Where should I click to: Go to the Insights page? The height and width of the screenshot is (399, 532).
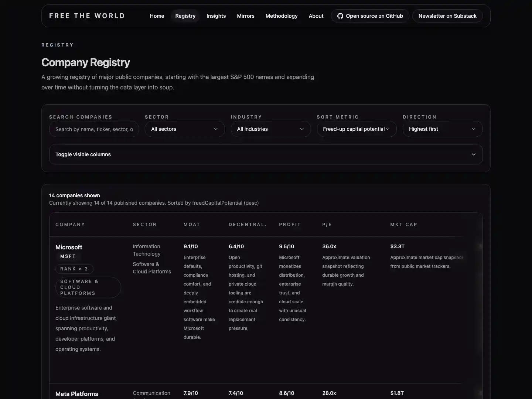pos(216,16)
